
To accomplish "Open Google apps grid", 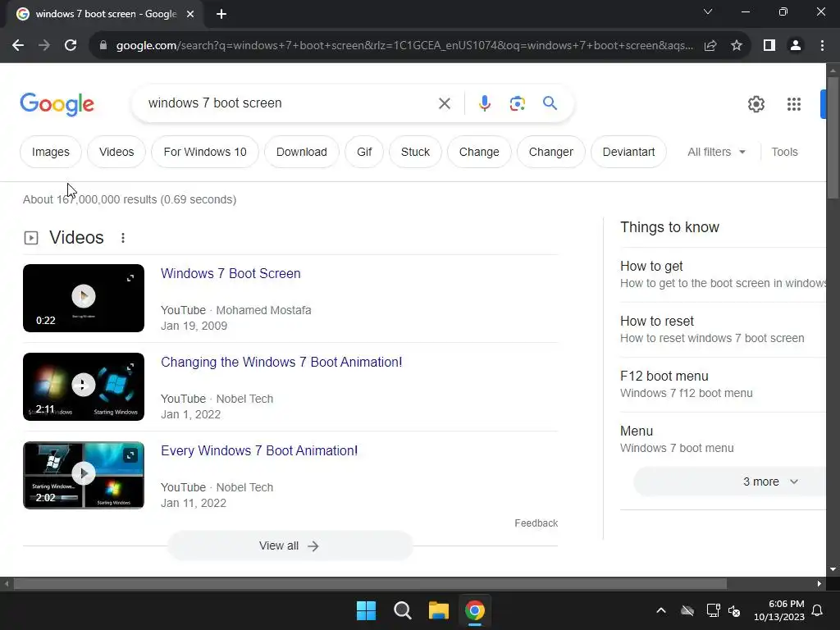I will click(x=794, y=104).
